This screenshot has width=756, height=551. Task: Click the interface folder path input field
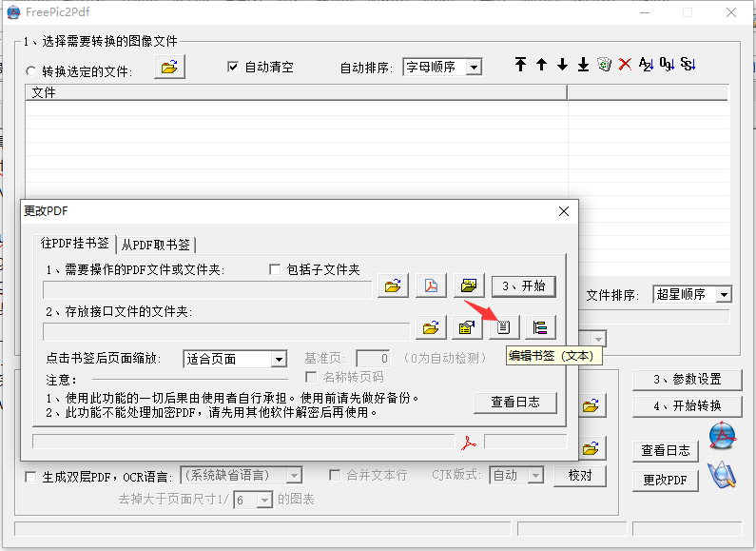tap(226, 332)
